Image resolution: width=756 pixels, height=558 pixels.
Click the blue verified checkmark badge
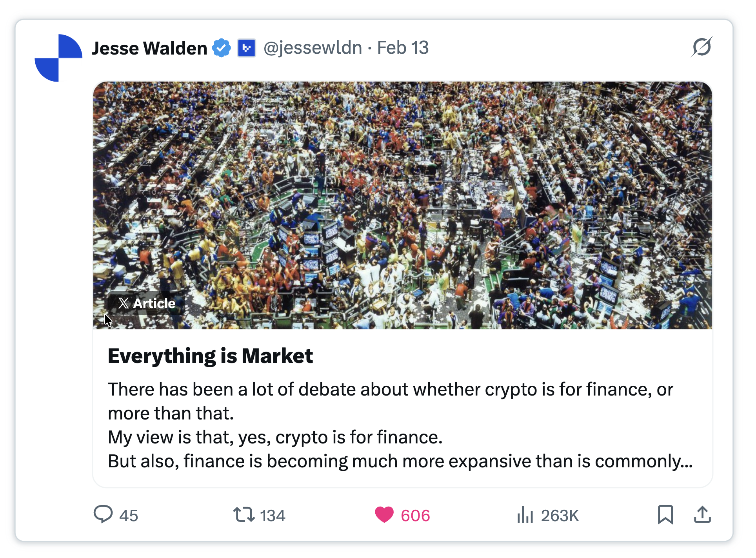point(222,47)
